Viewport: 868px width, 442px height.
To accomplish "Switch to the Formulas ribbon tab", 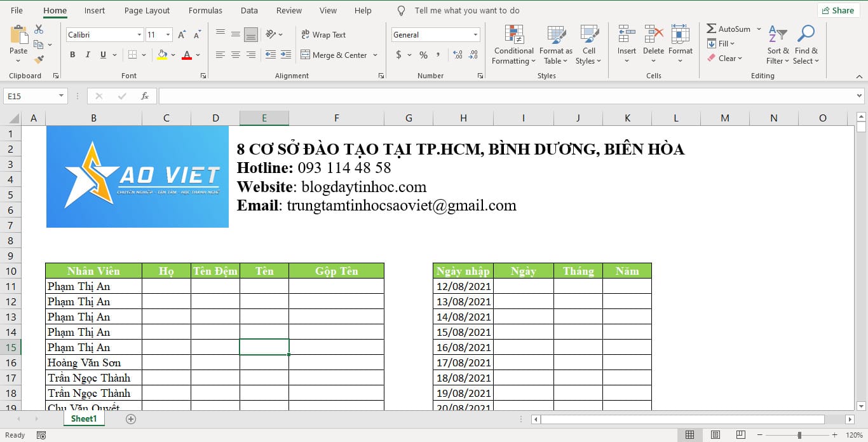I will tap(205, 10).
